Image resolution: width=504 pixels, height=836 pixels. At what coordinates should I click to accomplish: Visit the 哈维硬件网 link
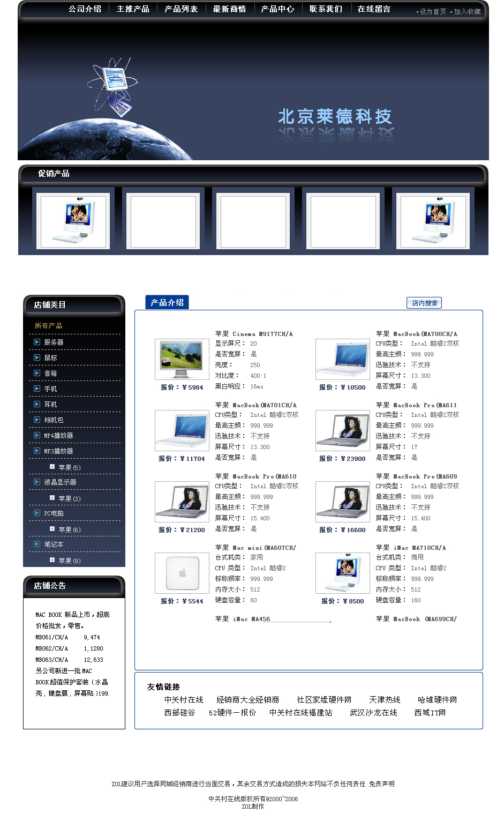coord(438,700)
